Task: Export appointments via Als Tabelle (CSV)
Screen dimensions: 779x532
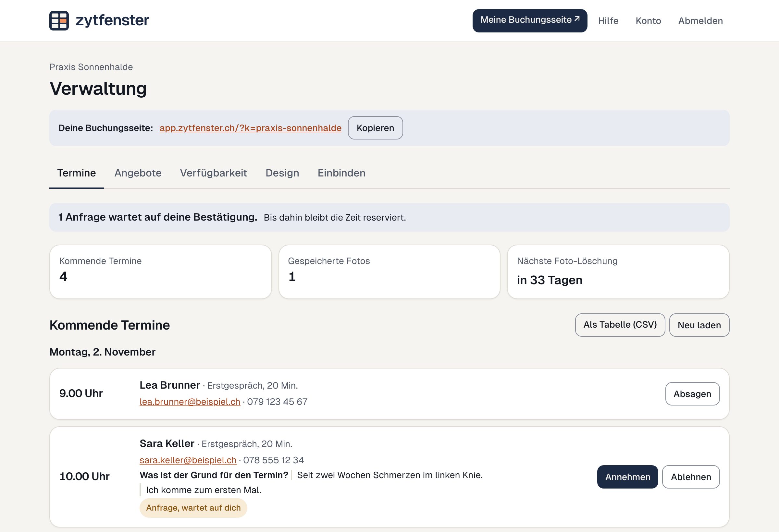Action: pyautogui.click(x=620, y=325)
